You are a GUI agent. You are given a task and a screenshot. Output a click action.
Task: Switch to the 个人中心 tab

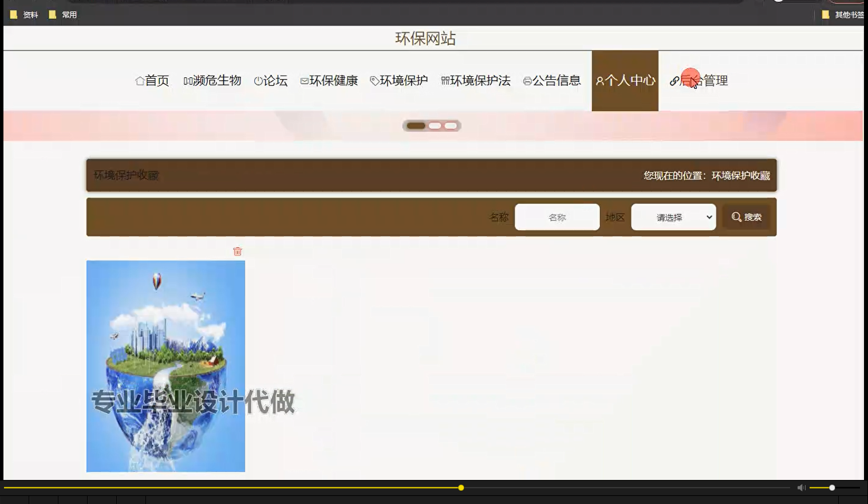pyautogui.click(x=625, y=81)
